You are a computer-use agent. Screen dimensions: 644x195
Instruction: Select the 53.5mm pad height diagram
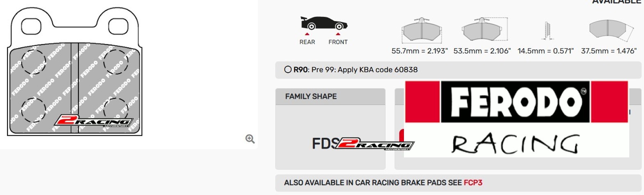[484, 30]
